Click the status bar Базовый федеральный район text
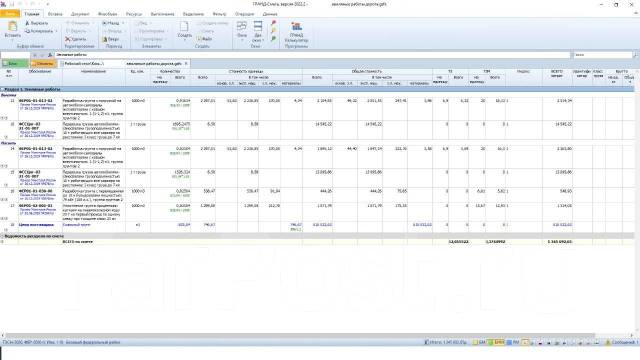 click(93, 342)
